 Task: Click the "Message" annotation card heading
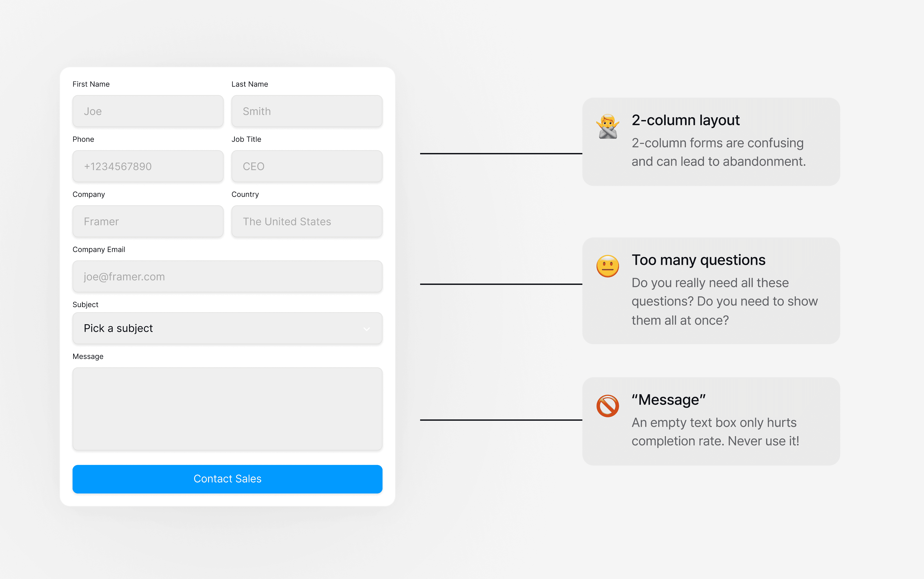[668, 400]
